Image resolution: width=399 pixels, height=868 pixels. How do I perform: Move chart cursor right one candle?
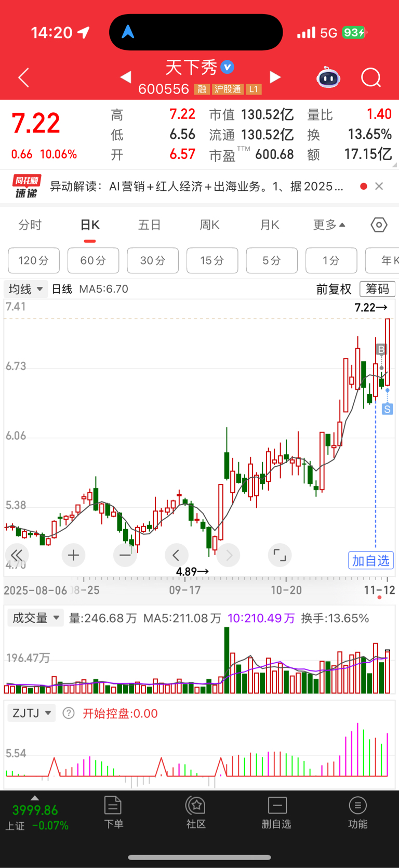(x=229, y=555)
